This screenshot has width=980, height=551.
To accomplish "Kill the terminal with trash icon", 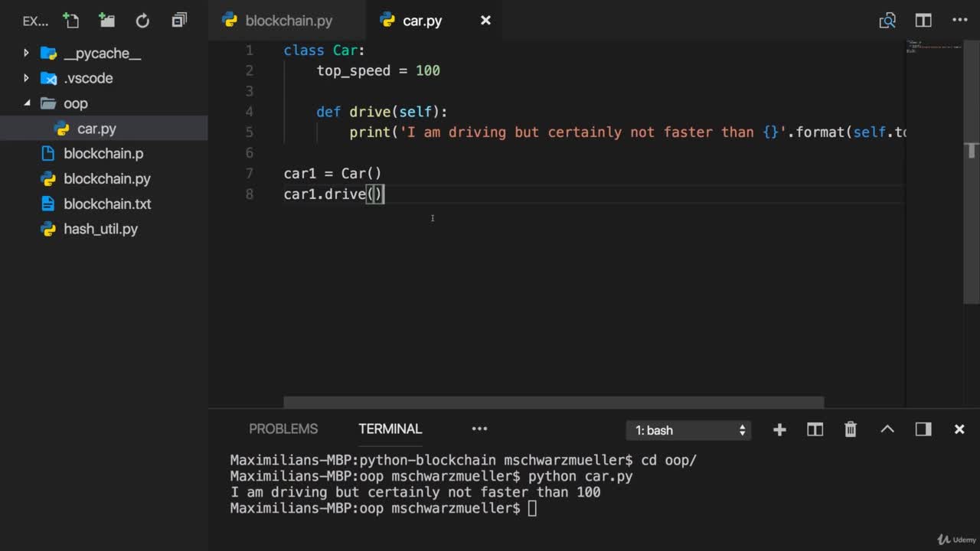I will (x=851, y=430).
